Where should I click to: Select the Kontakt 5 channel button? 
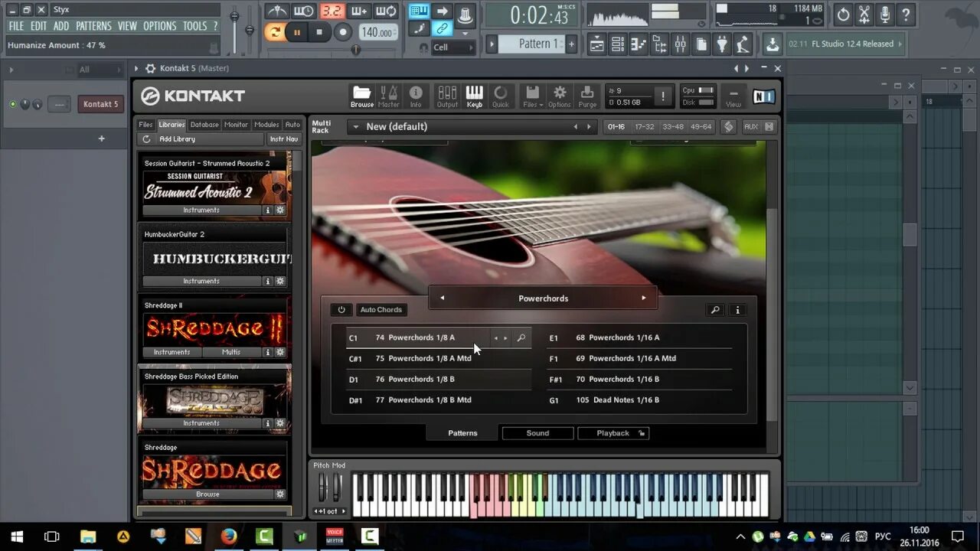click(100, 104)
